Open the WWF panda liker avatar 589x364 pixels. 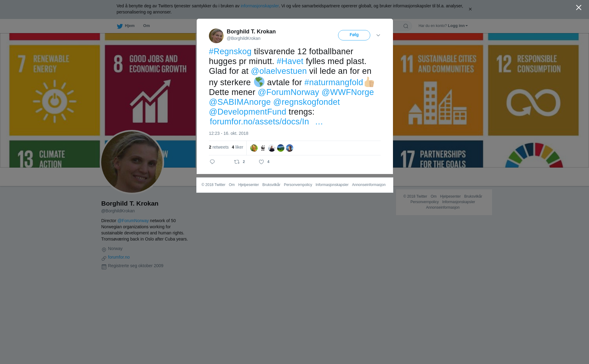click(263, 148)
